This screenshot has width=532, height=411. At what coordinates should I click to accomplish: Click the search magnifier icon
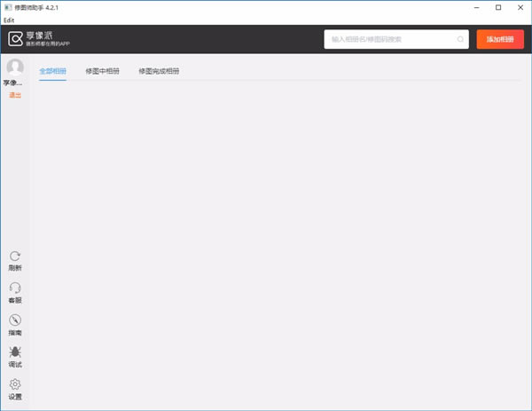460,39
